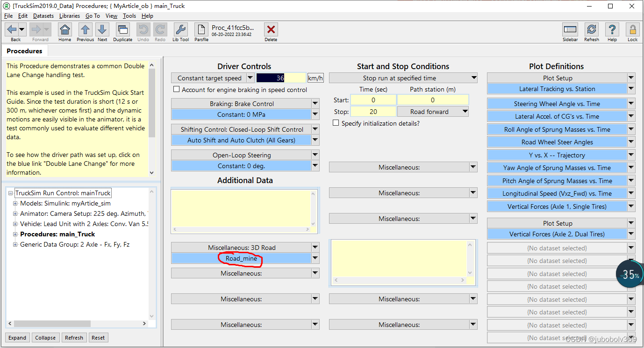Viewport: 644px width, 348px height.
Task: Click the Reset button below the tree
Action: [98, 338]
